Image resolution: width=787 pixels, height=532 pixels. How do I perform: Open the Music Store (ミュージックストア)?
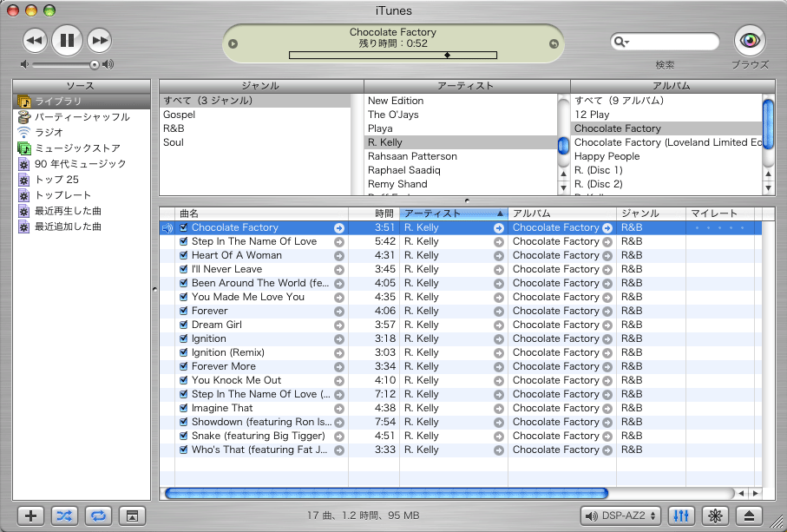pyautogui.click(x=82, y=148)
